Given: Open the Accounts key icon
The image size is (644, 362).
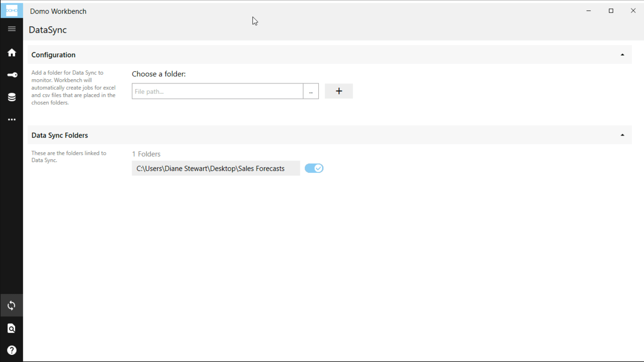Looking at the screenshot, I should [12, 75].
